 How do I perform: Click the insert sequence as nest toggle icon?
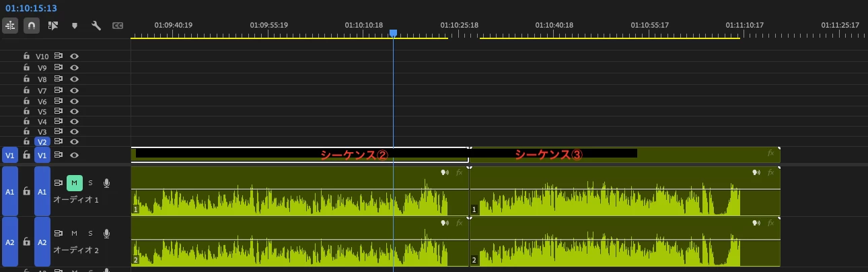[x=10, y=26]
